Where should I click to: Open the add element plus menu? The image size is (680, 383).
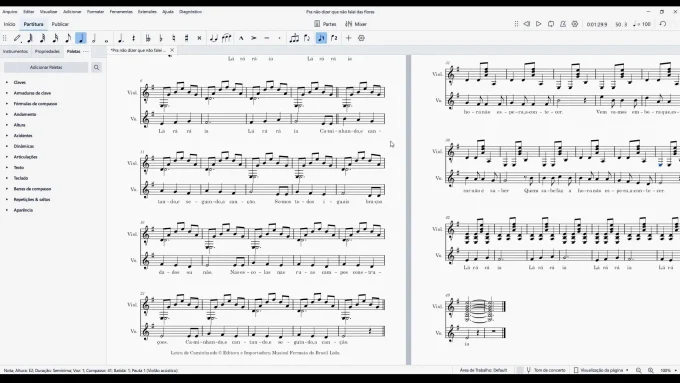point(348,38)
